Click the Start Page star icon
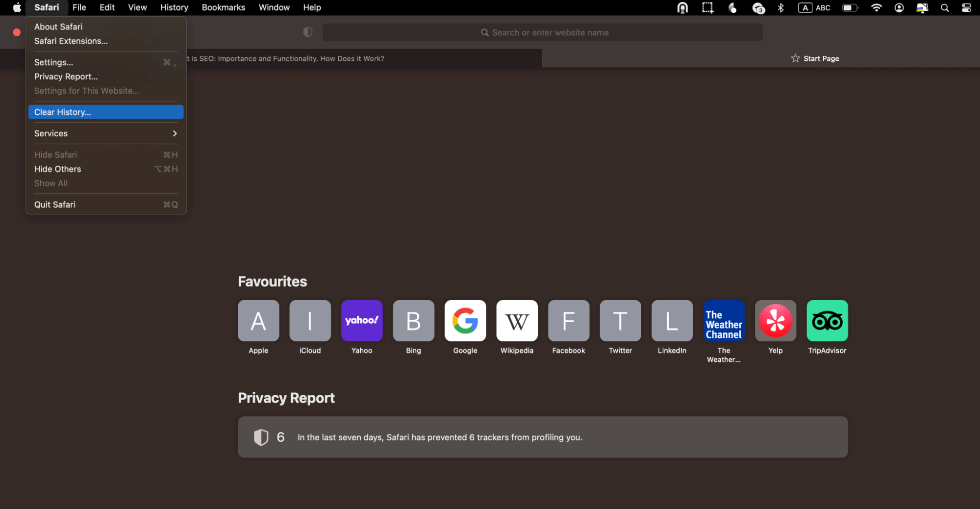 click(x=795, y=58)
